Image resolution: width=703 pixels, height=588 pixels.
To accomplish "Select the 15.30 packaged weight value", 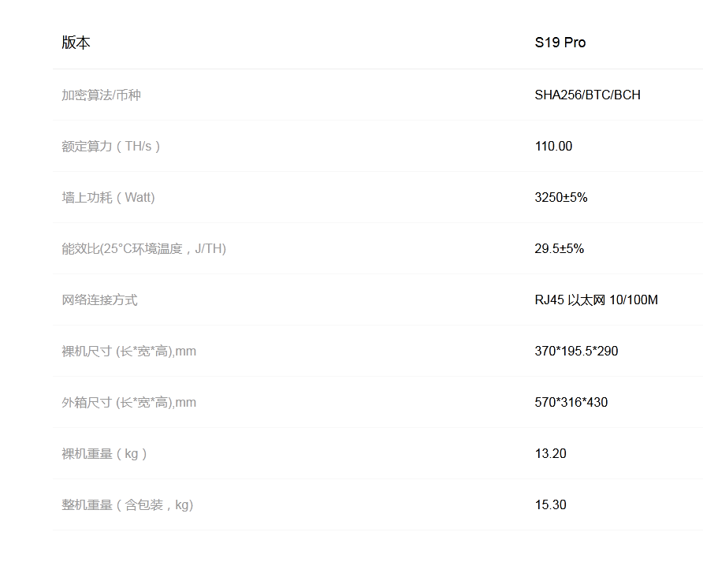I will click(x=549, y=504).
